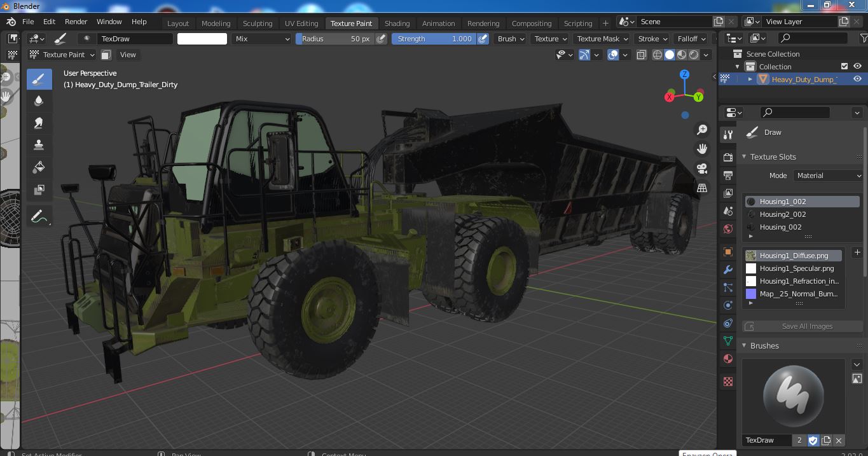Toggle camera view gizmo icon
Viewport: 868px width, 456px height.
[x=702, y=169]
